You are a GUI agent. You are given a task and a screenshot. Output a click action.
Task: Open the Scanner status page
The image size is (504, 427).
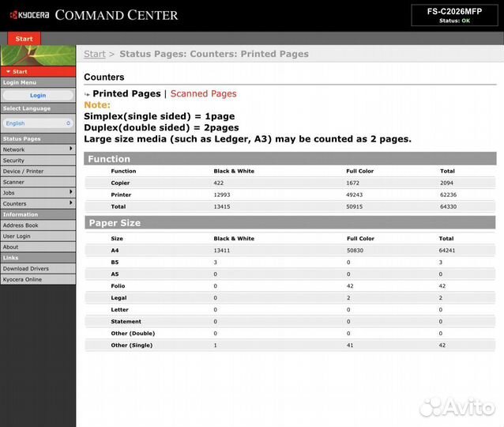coord(38,182)
